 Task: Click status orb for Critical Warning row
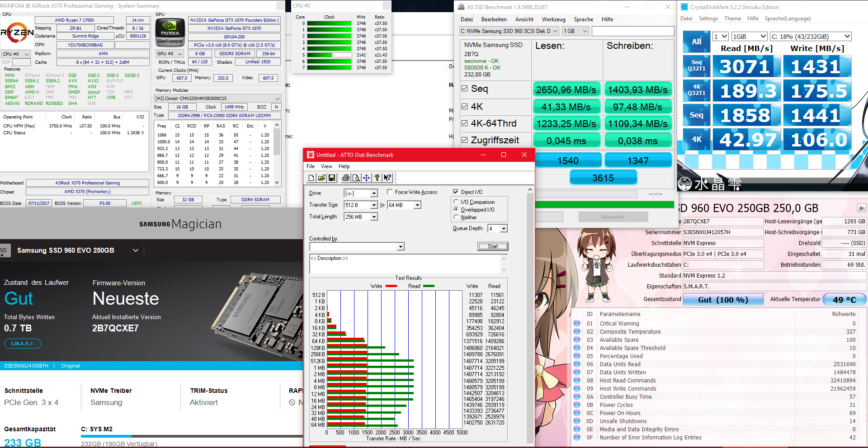pos(577,323)
